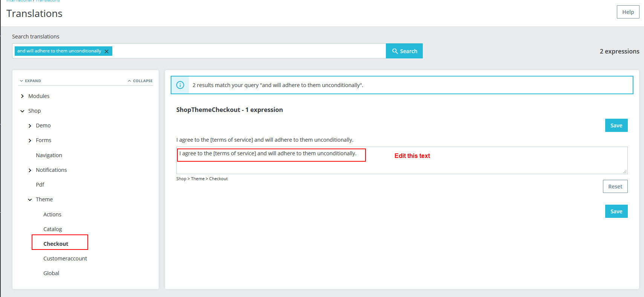This screenshot has height=297, width=644.
Task: Select Demo in the tree
Action: (x=43, y=126)
